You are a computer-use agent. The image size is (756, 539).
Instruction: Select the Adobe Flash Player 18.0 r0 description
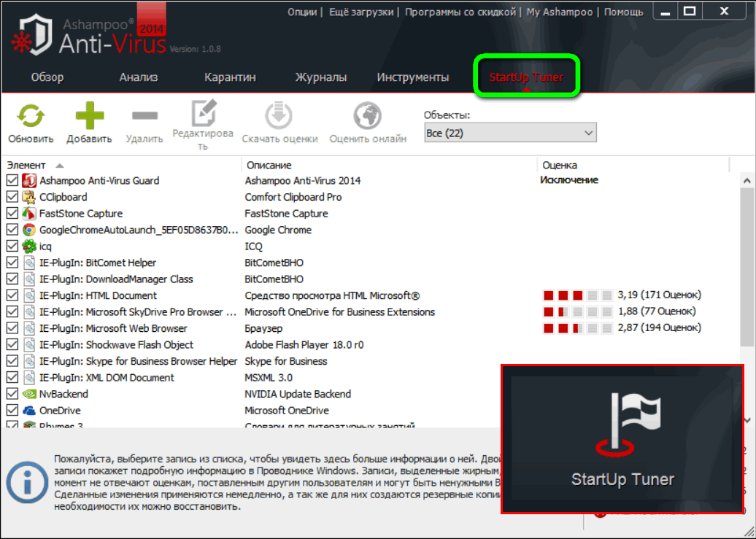304,345
